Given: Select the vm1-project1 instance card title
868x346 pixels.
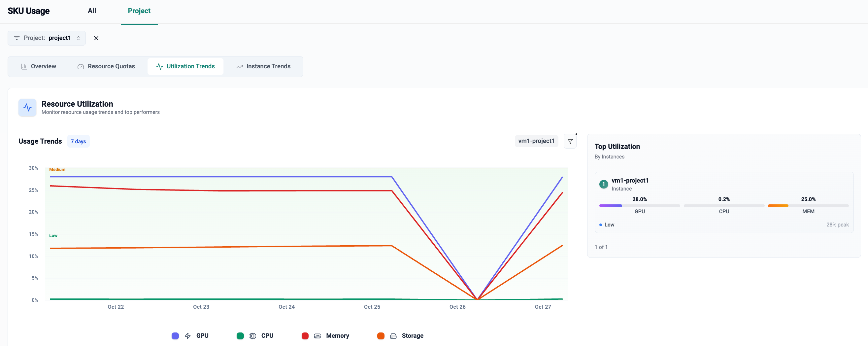Looking at the screenshot, I should pos(629,180).
